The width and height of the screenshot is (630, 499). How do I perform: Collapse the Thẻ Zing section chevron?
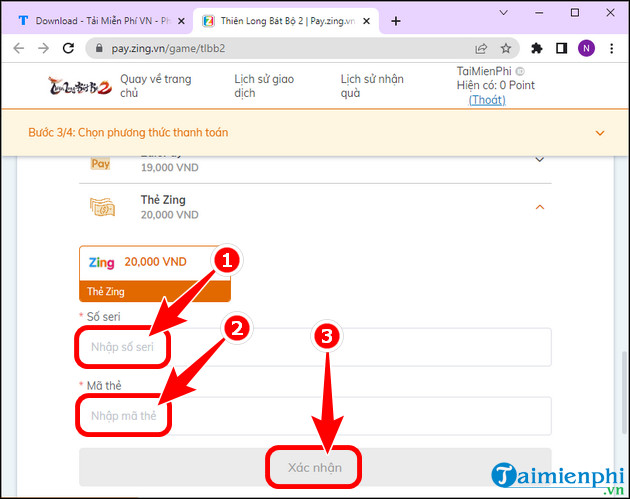[540, 207]
